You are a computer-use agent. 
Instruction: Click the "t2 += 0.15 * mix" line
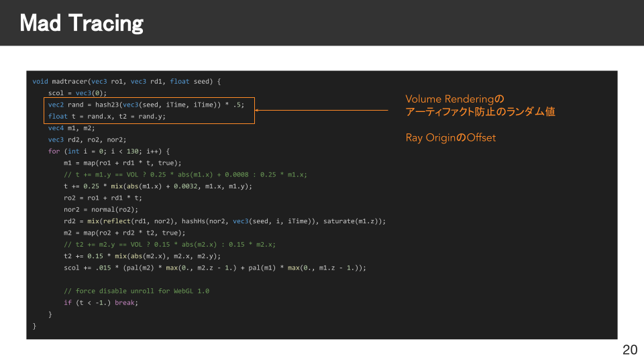pyautogui.click(x=142, y=256)
